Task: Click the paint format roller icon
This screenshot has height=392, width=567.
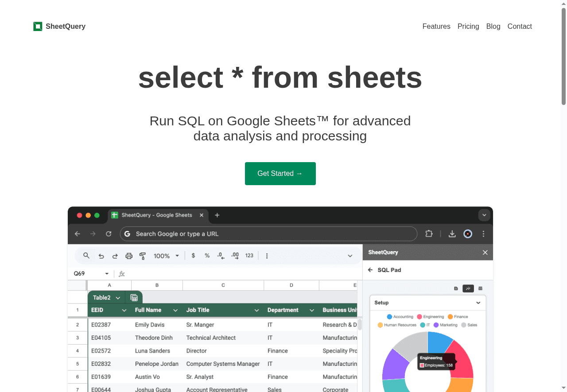Action: tap(143, 256)
